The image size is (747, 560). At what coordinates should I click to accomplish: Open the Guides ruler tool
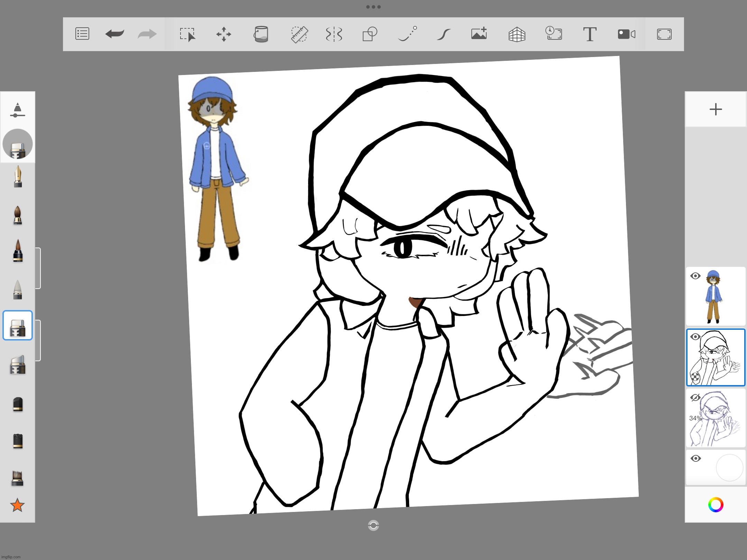[x=299, y=34]
